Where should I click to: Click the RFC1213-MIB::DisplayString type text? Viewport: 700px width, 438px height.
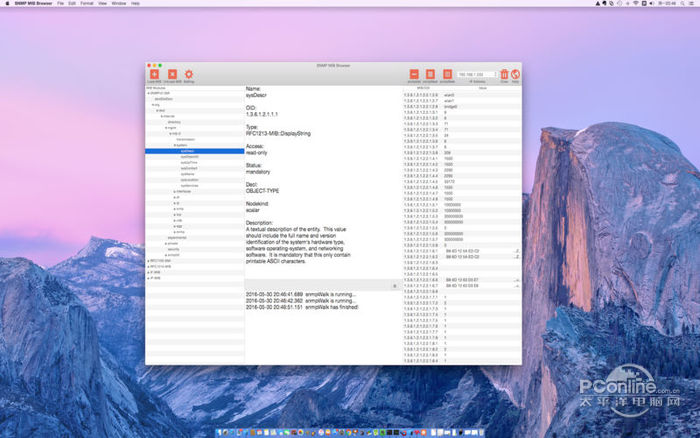tap(278, 133)
